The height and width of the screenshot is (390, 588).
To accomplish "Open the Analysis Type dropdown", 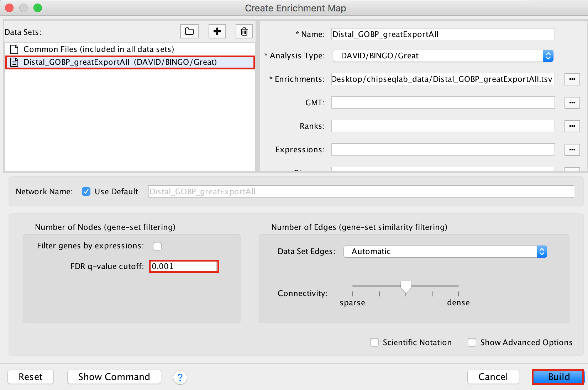I will click(x=548, y=56).
